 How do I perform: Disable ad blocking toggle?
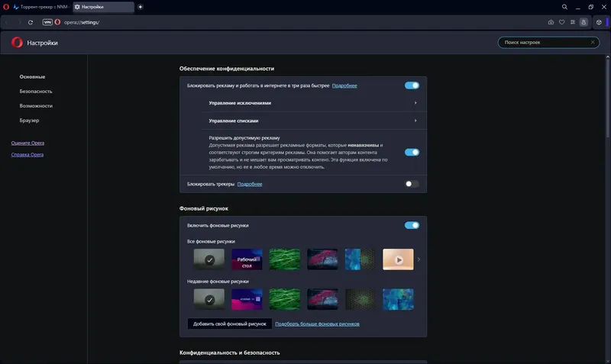coord(412,85)
